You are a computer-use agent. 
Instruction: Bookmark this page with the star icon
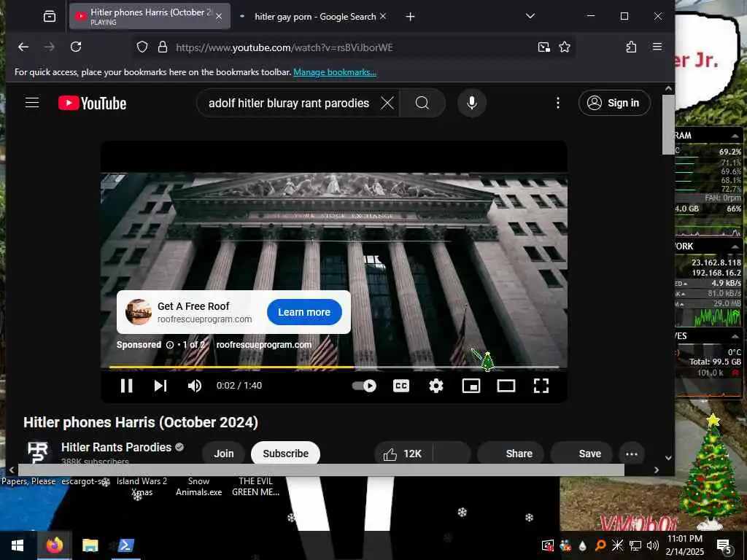565,47
